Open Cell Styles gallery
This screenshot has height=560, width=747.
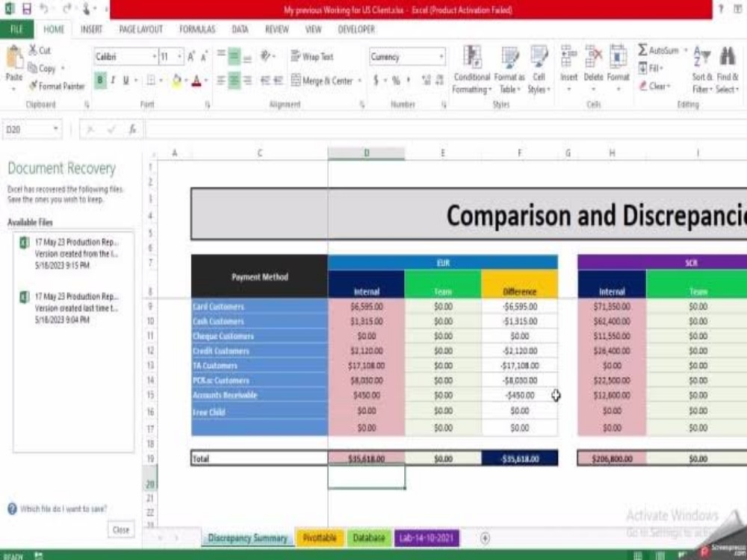pyautogui.click(x=539, y=69)
